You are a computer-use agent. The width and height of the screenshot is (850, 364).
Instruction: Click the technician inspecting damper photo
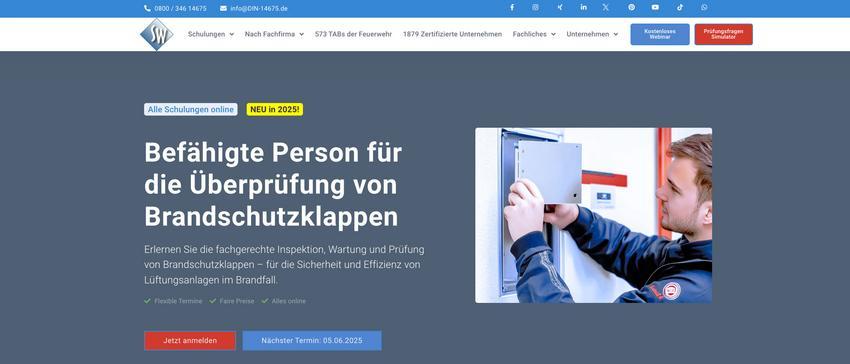[594, 215]
